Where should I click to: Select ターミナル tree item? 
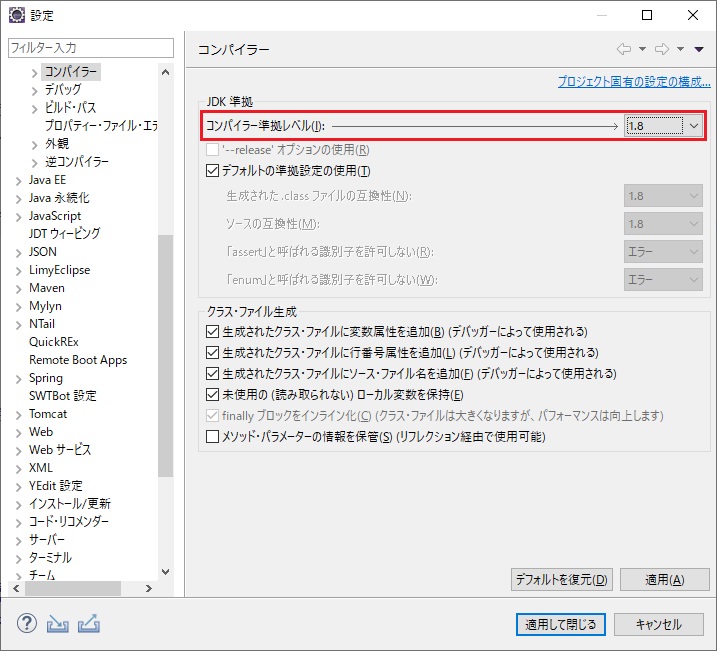(x=50, y=557)
